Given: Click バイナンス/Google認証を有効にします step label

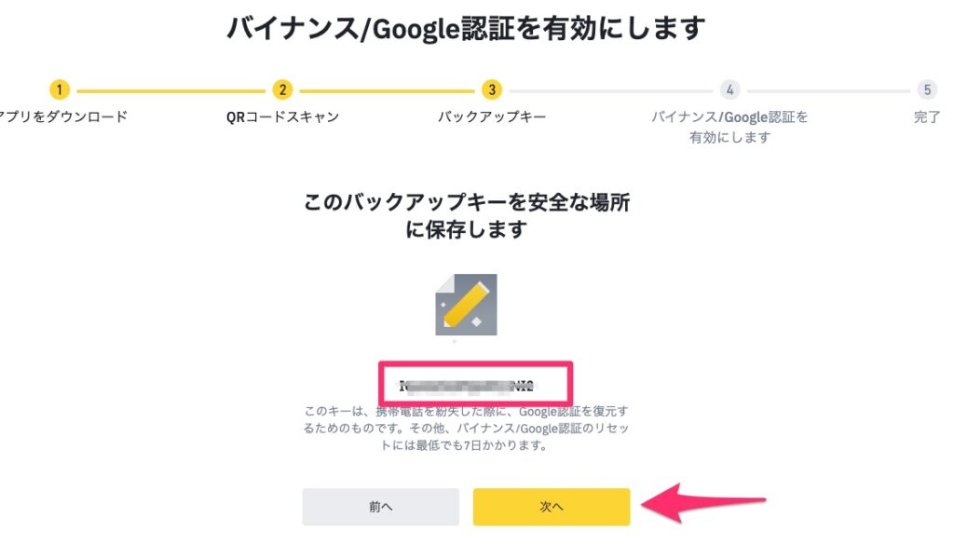Looking at the screenshot, I should [730, 127].
